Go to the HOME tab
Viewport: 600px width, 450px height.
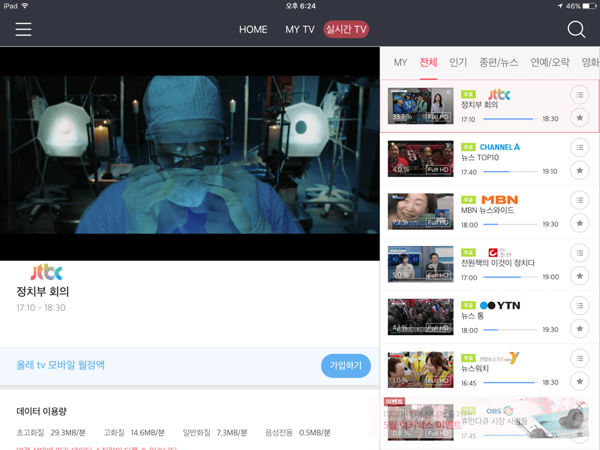point(253,29)
